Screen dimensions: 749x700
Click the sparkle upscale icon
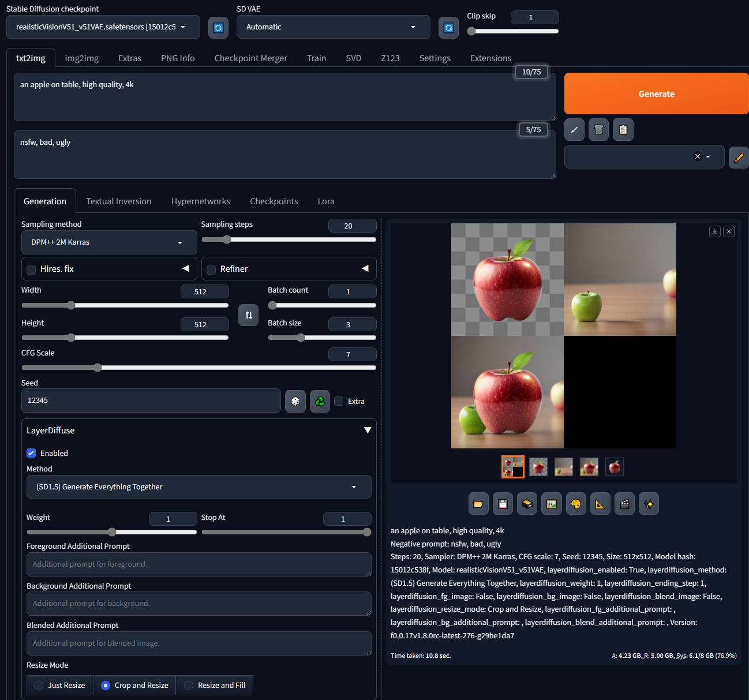[x=649, y=504]
